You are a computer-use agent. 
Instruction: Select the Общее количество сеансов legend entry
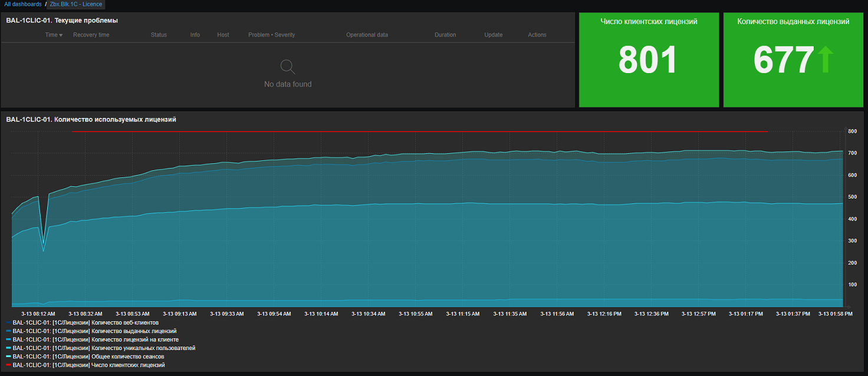(x=88, y=357)
